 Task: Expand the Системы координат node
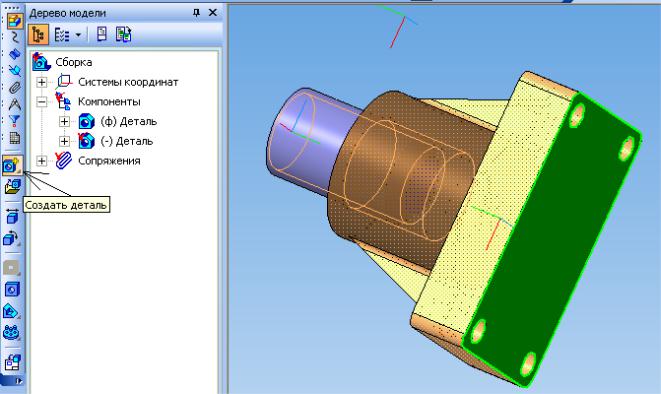click(41, 82)
